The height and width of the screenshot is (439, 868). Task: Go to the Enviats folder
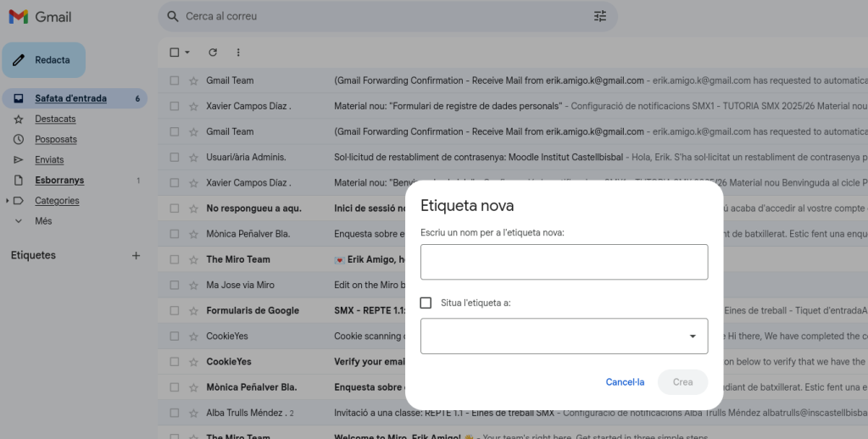[x=49, y=159]
